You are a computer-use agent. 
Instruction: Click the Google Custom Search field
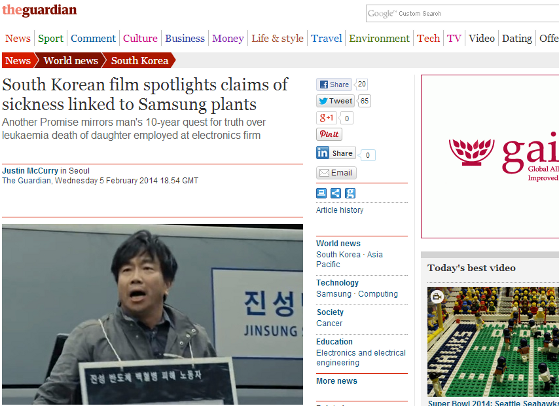pyautogui.click(x=462, y=13)
